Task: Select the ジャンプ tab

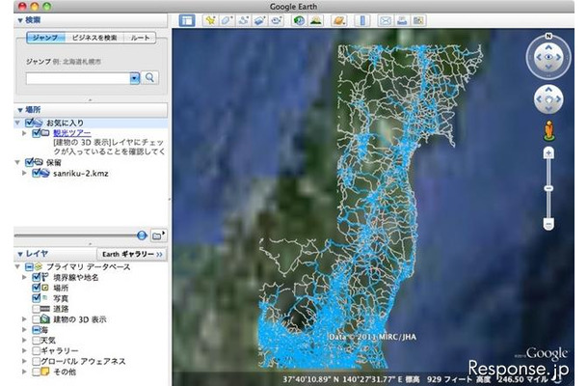Action: [x=45, y=38]
